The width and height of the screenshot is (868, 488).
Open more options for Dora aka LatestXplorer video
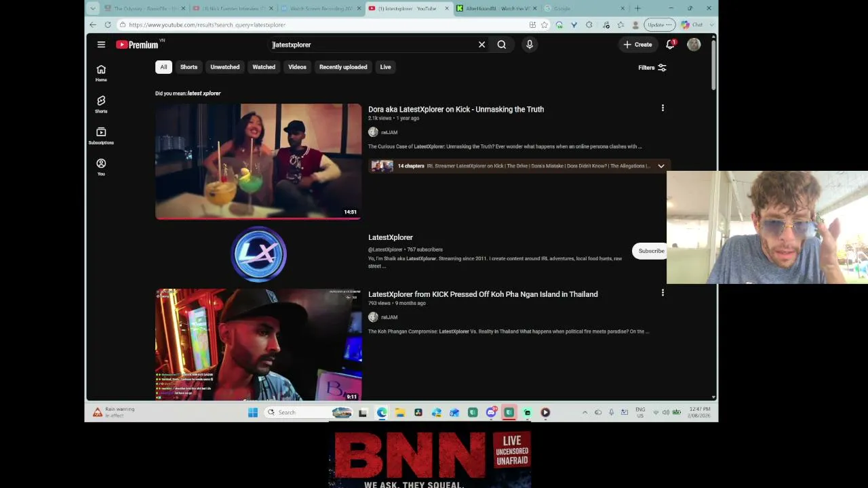click(663, 108)
